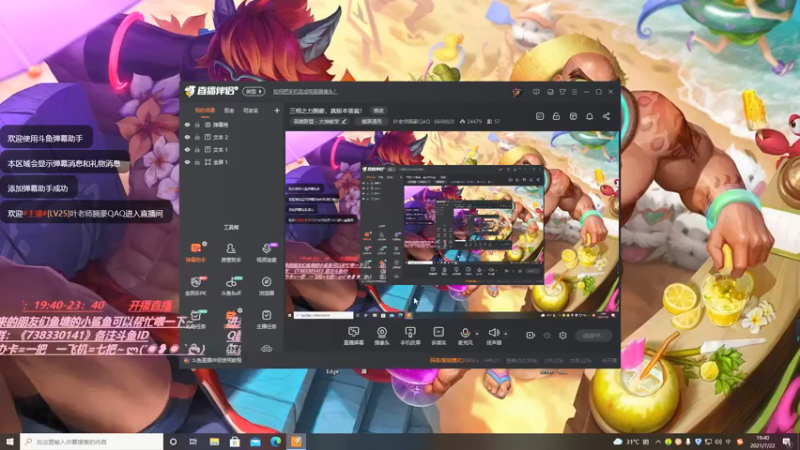Viewport: 800px width, 450px height.
Task: Hide the 文本 2 layer
Action: pos(187,137)
